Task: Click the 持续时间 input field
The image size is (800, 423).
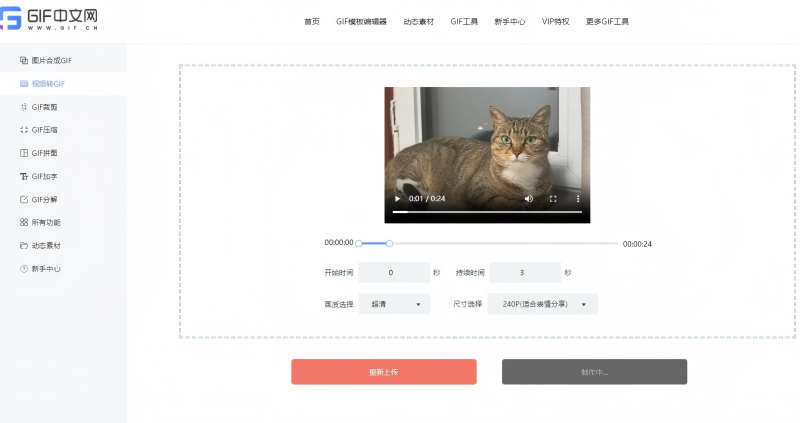Action: click(526, 272)
